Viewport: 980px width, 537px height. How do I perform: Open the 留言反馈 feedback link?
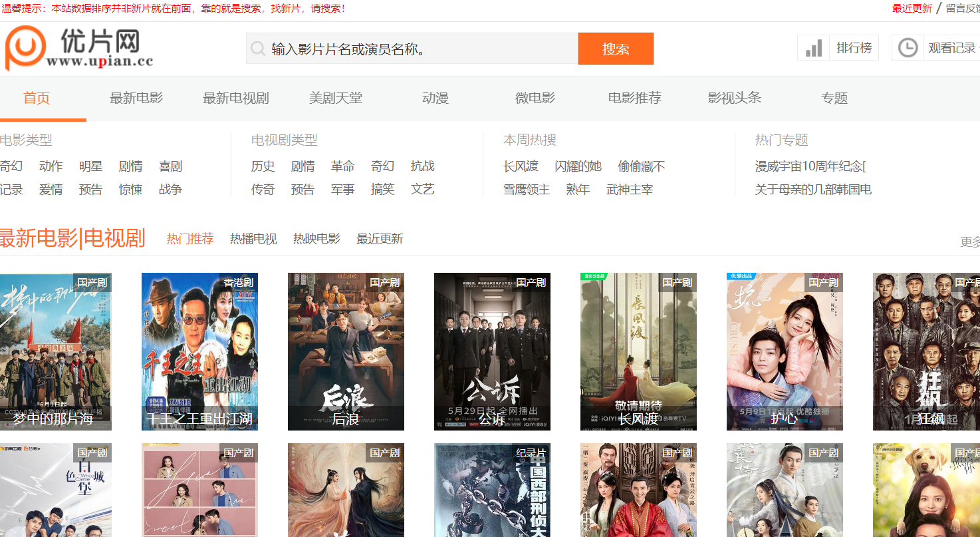(963, 8)
